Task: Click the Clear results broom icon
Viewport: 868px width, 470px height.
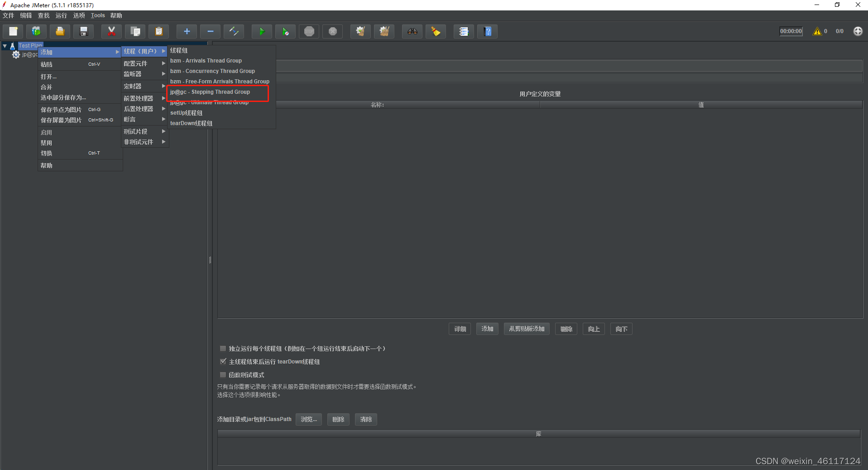Action: point(360,31)
